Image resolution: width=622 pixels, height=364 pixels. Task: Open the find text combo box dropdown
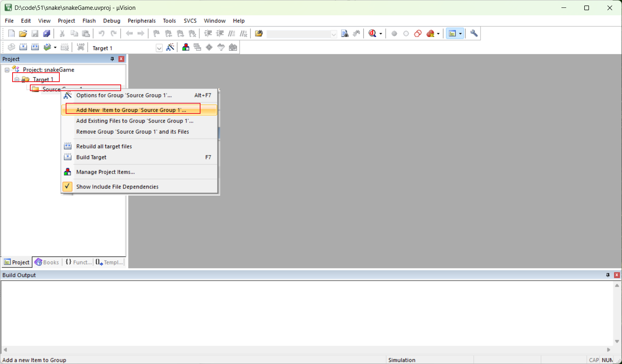[334, 34]
